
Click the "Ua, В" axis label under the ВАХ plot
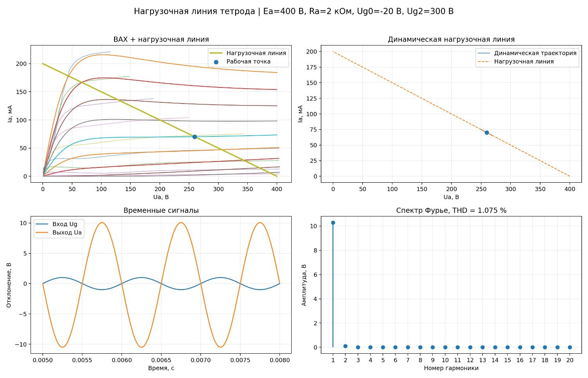pos(161,197)
